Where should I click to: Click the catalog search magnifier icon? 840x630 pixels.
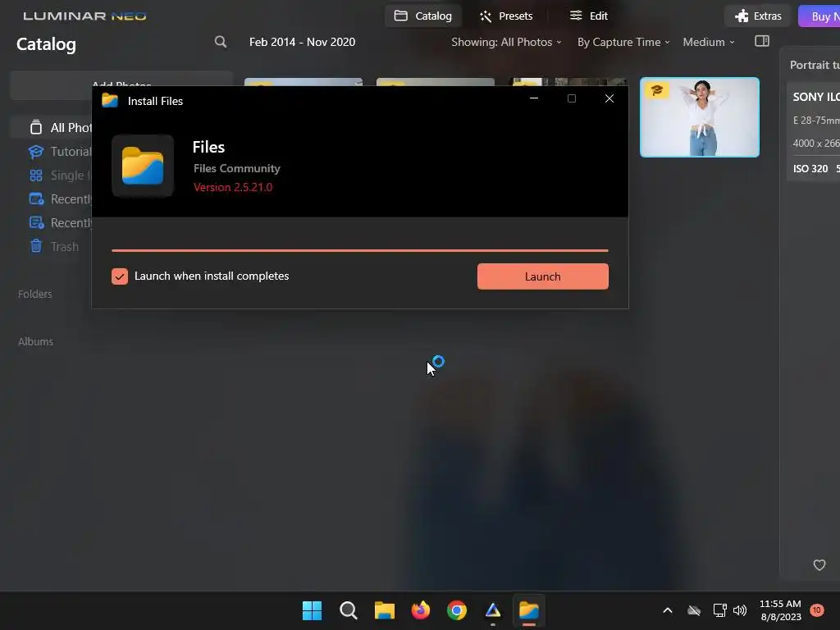tap(220, 42)
